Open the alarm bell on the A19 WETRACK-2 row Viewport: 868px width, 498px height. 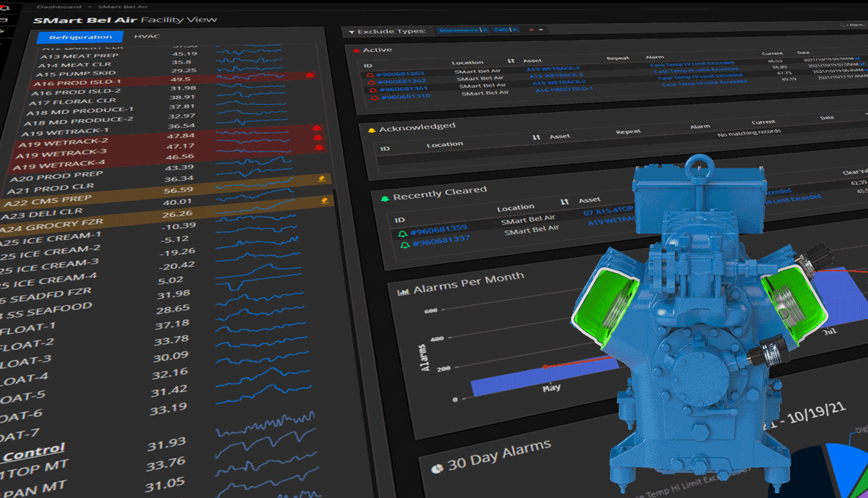[317, 129]
